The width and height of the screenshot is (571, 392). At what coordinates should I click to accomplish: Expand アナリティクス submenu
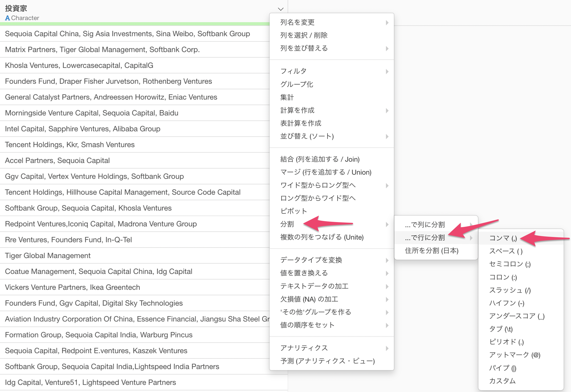[x=332, y=348]
